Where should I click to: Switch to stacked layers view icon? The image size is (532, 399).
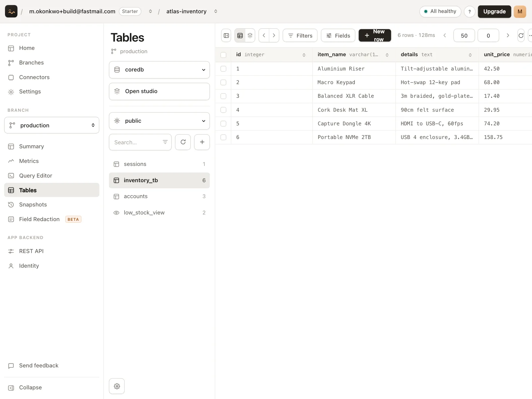click(x=250, y=36)
